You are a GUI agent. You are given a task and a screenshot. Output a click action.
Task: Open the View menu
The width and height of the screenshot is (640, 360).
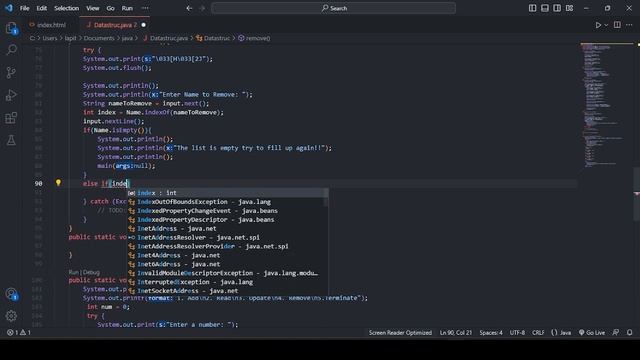click(93, 8)
